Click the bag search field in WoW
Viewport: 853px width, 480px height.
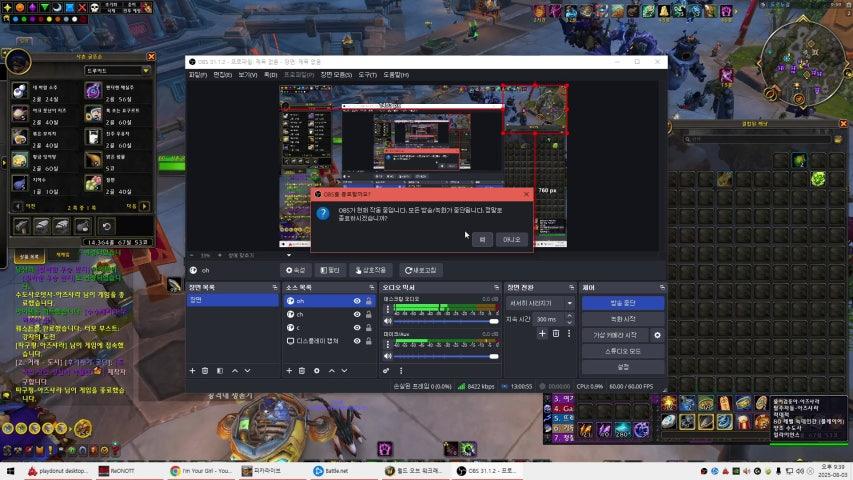point(757,139)
